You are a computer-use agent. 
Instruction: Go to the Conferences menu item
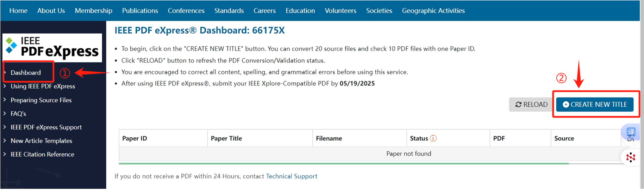click(x=186, y=11)
